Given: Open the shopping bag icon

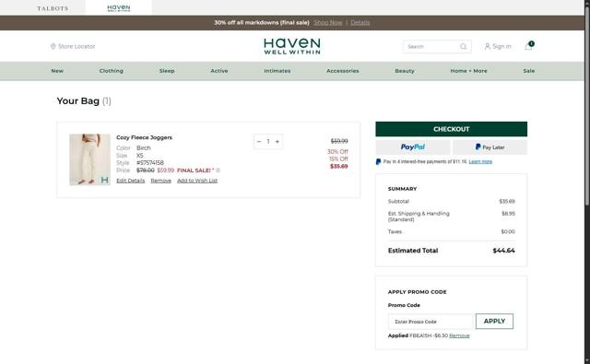Looking at the screenshot, I should point(529,46).
